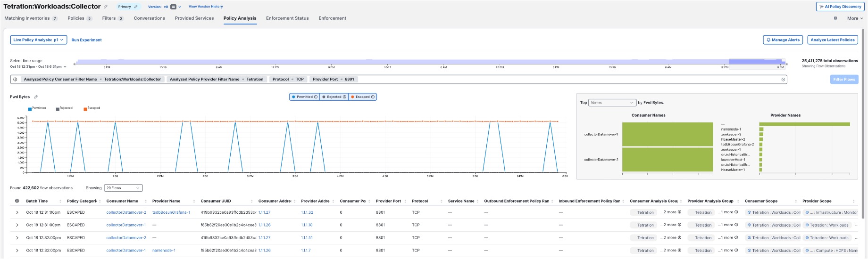Clear the flow filter with X icon
Viewport: 868px width, 259px height.
click(783, 80)
